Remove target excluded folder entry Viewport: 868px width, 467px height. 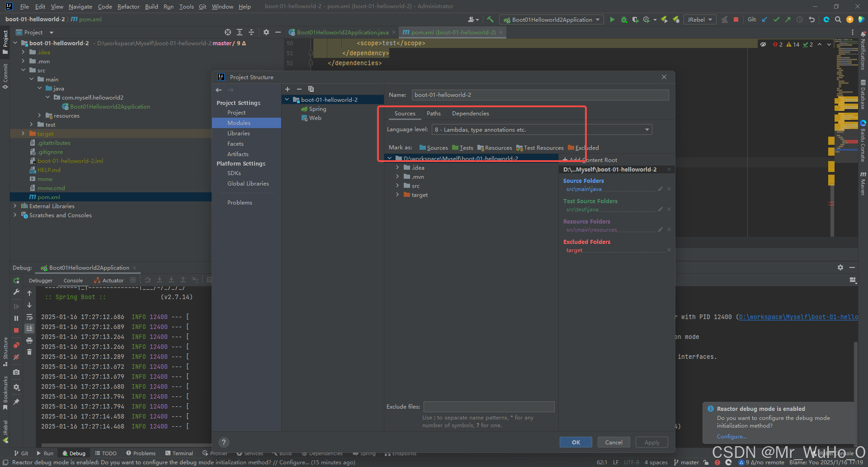coord(669,250)
